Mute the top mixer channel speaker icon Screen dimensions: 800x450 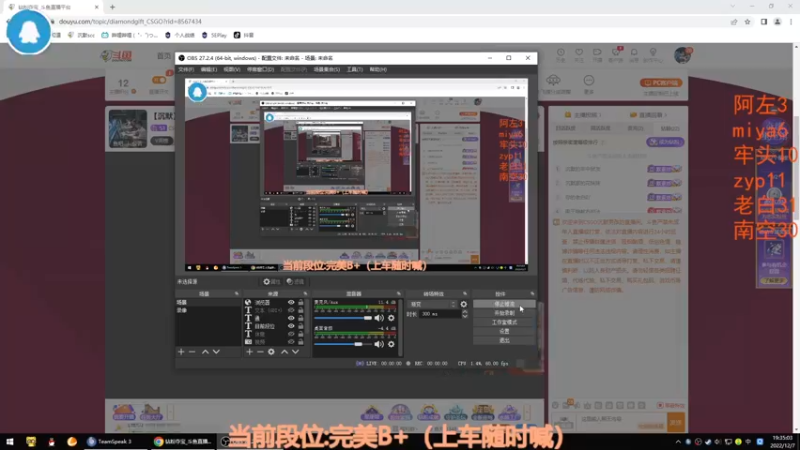[x=379, y=318]
